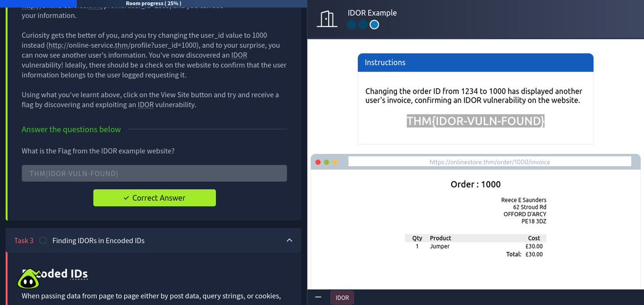Click the question about the IDOR flag
This screenshot has width=644, height=305.
coord(98,151)
